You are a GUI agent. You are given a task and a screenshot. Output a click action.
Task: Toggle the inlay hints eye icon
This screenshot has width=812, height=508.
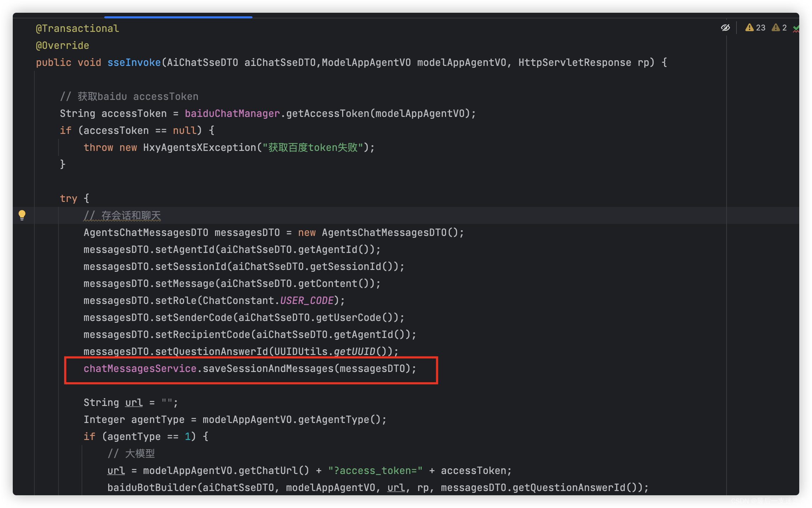coord(725,28)
